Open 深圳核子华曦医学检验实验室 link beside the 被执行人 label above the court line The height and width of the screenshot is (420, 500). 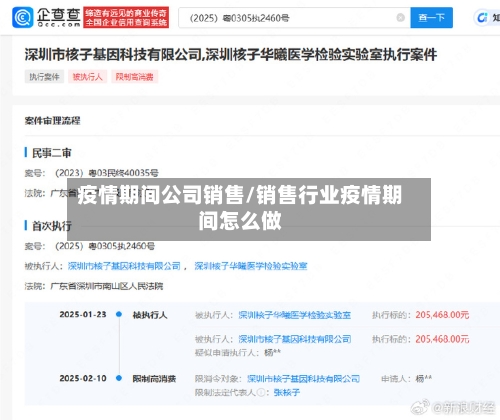tap(251, 266)
